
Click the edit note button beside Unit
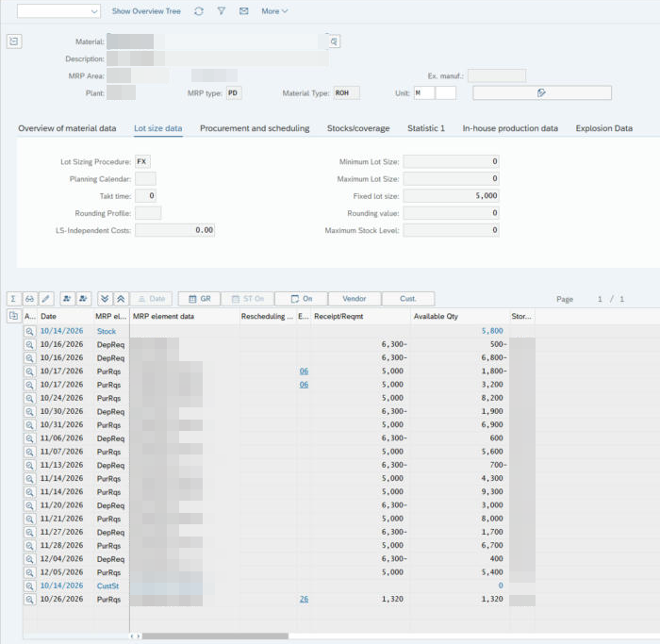click(x=542, y=92)
